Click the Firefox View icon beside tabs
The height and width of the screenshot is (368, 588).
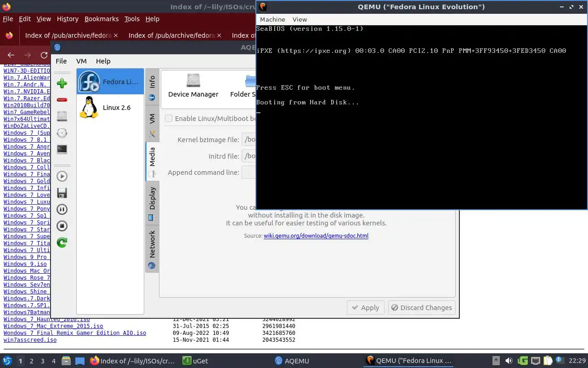(9, 35)
